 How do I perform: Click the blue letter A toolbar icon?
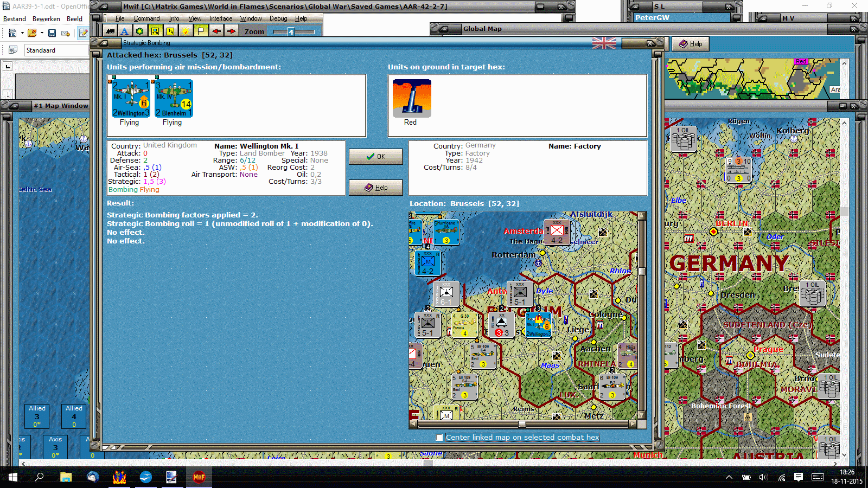(x=124, y=31)
